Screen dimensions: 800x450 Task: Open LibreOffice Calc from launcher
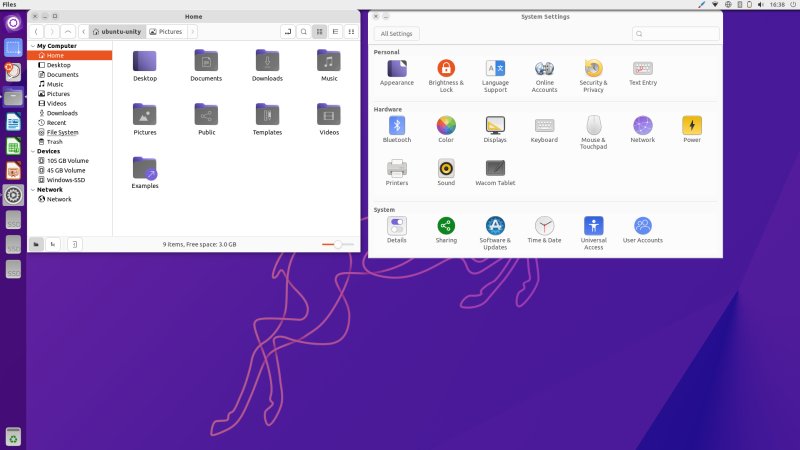click(x=13, y=147)
